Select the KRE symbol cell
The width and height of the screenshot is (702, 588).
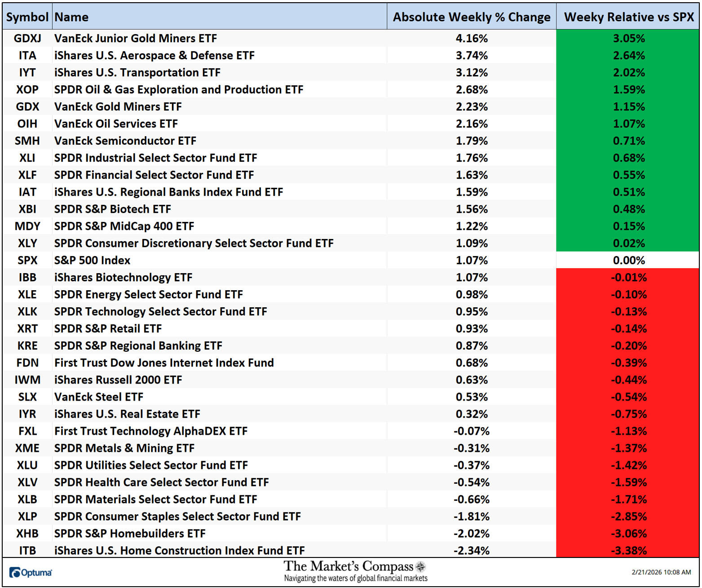[x=27, y=345]
